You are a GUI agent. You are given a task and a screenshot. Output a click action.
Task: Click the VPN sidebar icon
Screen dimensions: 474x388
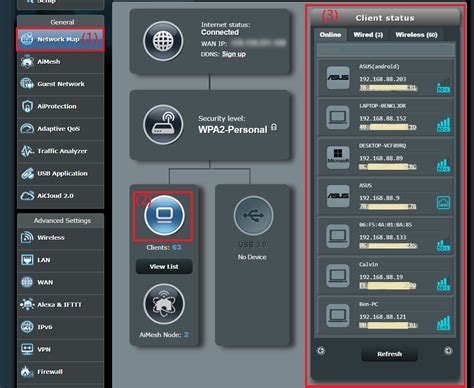point(27,349)
